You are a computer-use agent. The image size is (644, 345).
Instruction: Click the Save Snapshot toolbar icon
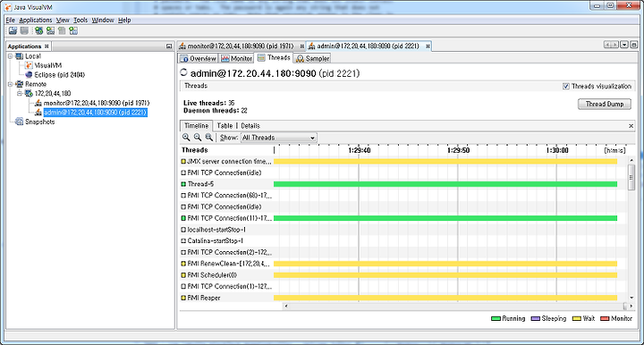[x=25, y=30]
